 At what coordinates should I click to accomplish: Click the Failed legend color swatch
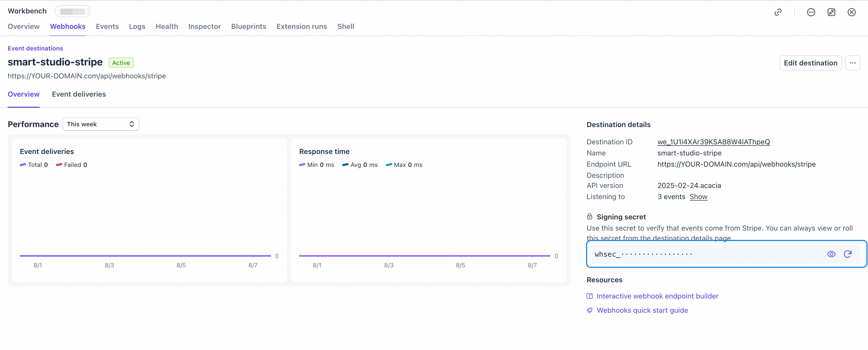[59, 165]
